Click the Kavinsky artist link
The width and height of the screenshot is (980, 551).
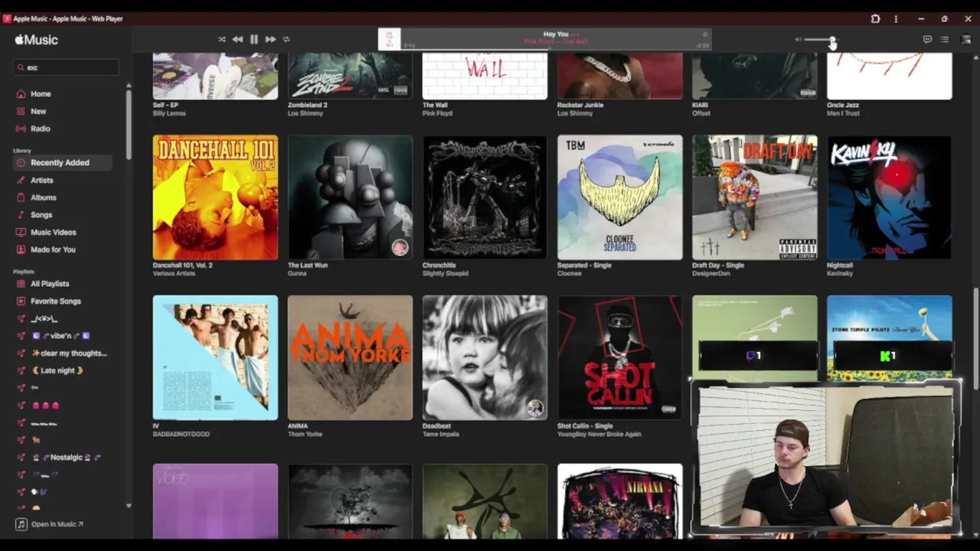(x=840, y=273)
